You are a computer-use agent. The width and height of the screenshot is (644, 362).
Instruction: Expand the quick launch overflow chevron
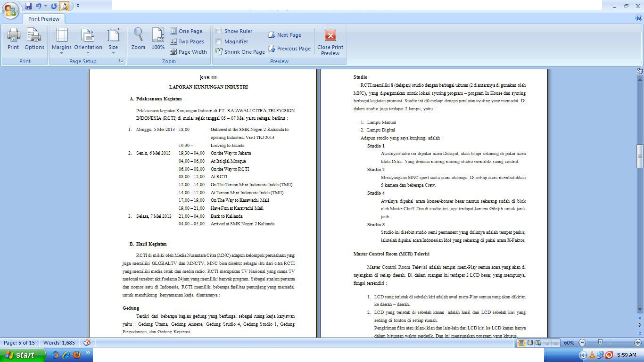[x=88, y=353]
